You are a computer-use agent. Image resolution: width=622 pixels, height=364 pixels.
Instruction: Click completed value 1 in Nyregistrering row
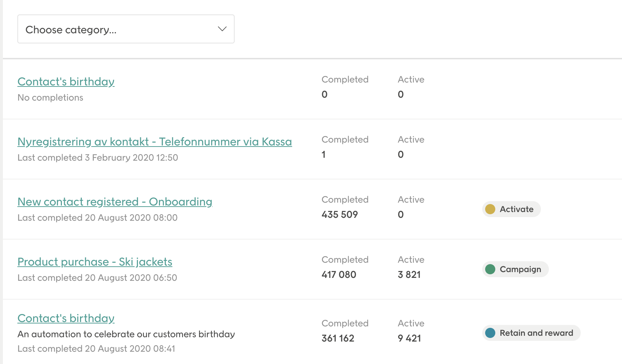pos(324,155)
